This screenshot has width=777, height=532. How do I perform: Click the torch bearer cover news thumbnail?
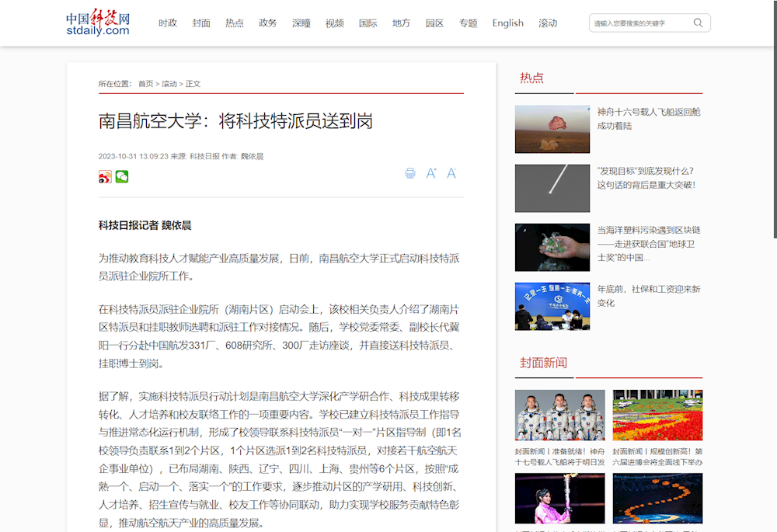[559, 498]
